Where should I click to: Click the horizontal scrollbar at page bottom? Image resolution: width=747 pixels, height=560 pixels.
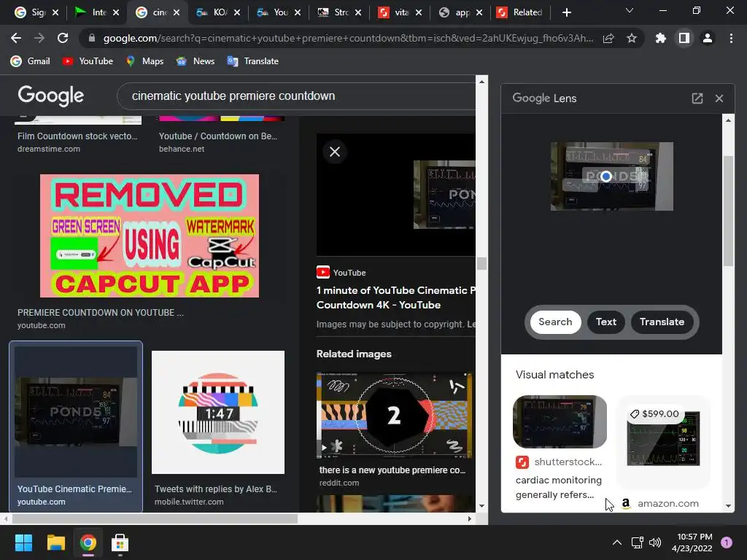coord(155,518)
